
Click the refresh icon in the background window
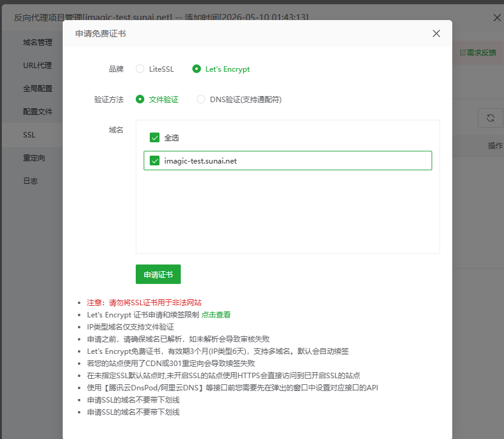pos(490,118)
